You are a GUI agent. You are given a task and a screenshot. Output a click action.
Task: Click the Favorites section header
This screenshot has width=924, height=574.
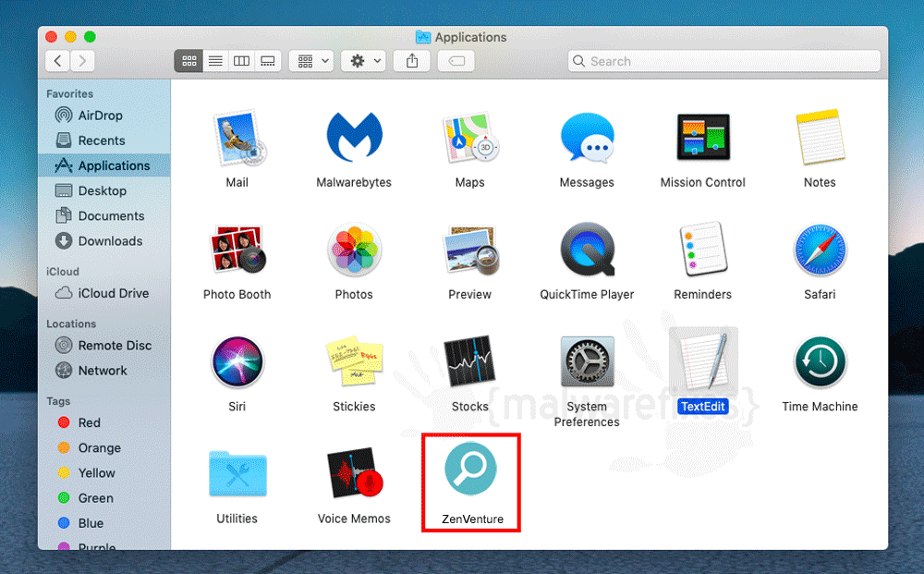click(69, 93)
